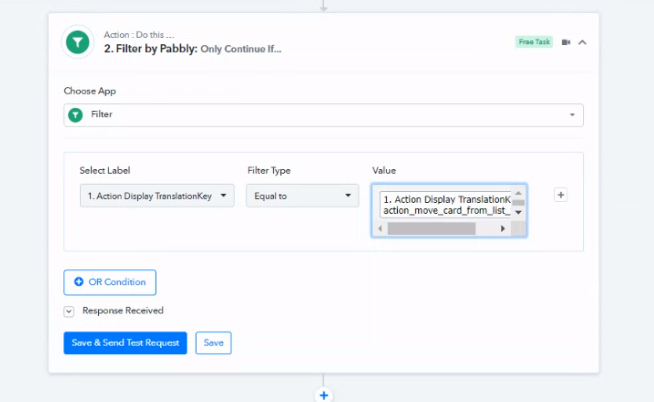Add a new step with bottom plus icon
The width and height of the screenshot is (654, 402).
(x=324, y=395)
